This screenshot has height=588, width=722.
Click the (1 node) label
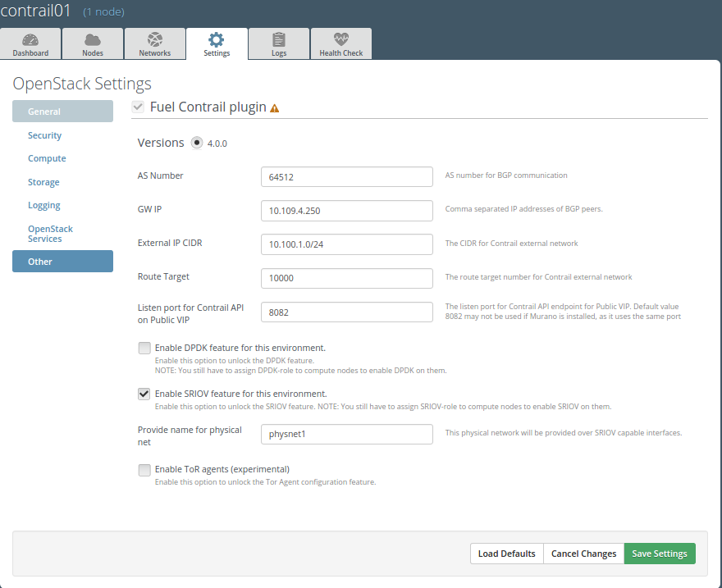pos(103,12)
